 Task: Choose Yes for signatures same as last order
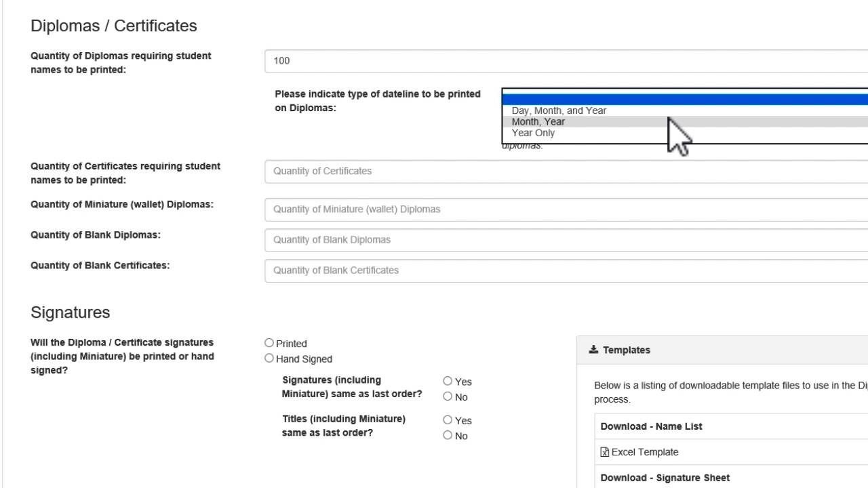448,382
